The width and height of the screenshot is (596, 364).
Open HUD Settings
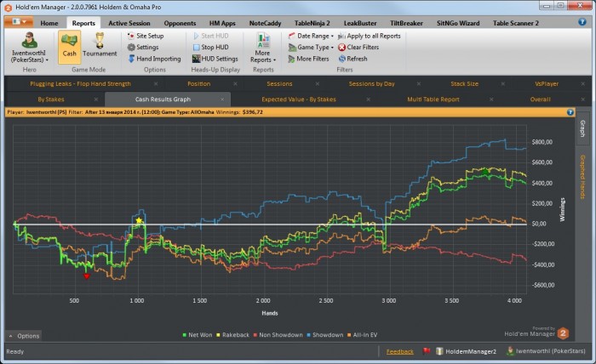click(215, 59)
